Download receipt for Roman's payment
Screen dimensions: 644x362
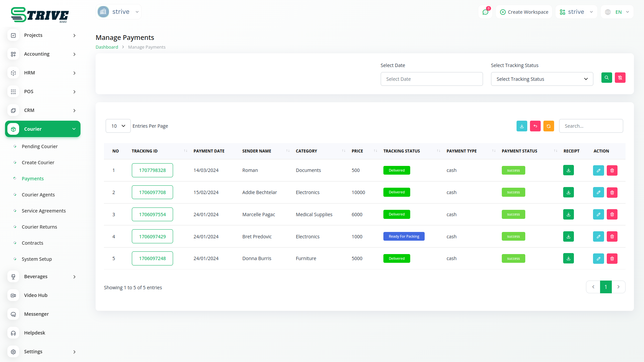coord(568,170)
